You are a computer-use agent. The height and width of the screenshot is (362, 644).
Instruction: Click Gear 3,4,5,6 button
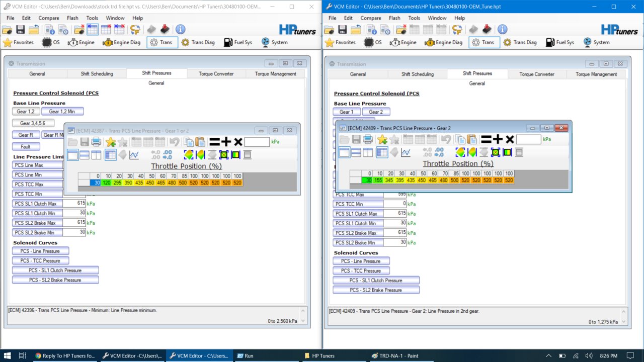click(33, 123)
